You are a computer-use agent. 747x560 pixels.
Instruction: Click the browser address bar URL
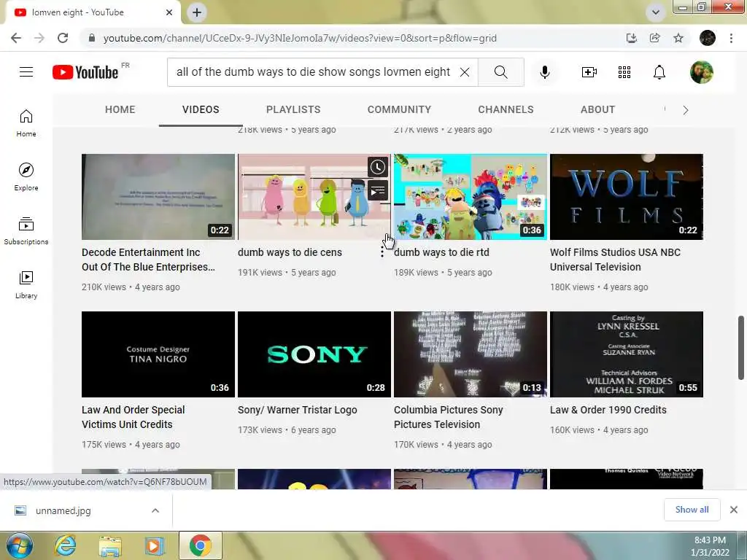[300, 38]
